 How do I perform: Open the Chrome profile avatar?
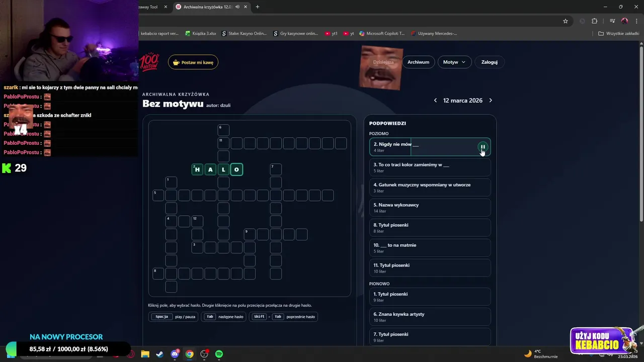coord(625,21)
